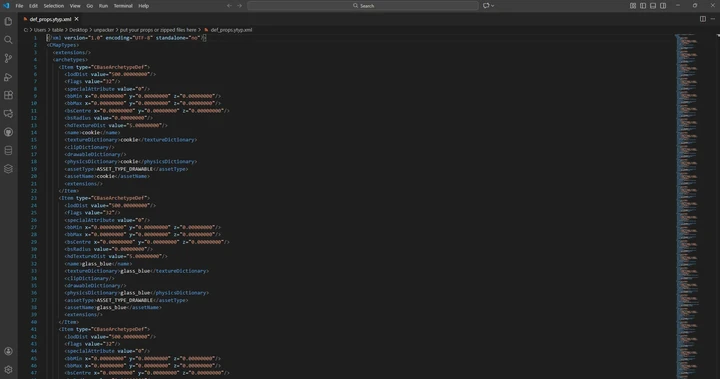Split the editor to the right
The width and height of the screenshot is (720, 379).
pyautogui.click(x=703, y=19)
